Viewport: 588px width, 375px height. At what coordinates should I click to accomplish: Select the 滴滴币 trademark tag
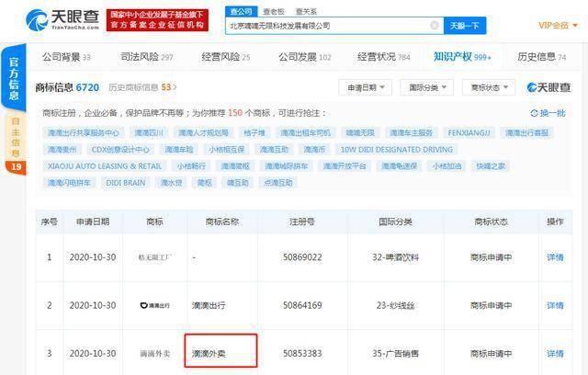[314, 149]
